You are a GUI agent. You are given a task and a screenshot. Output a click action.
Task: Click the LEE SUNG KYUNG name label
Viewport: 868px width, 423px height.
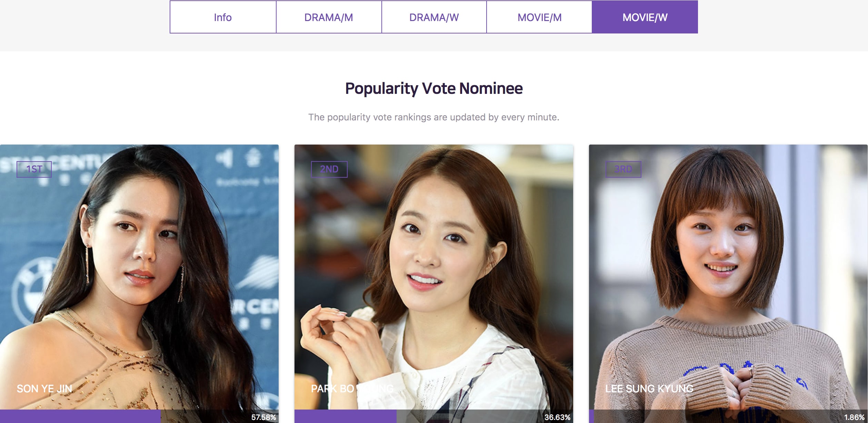tap(649, 389)
